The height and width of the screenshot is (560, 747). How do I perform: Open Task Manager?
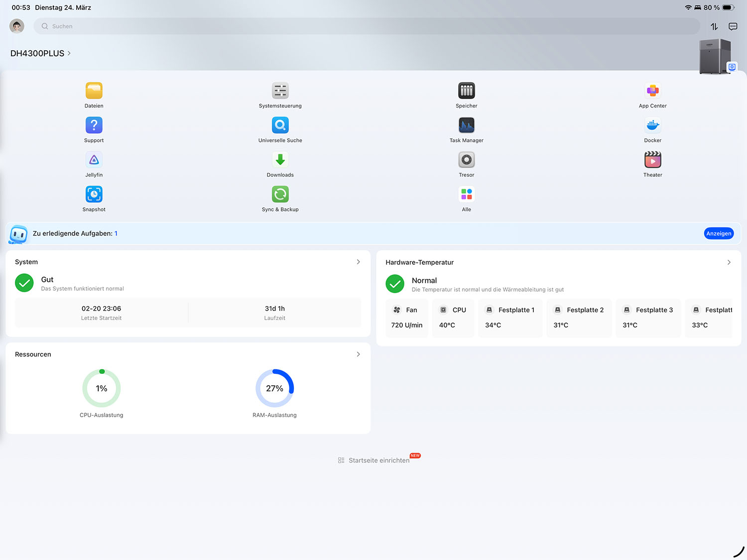coord(466,125)
